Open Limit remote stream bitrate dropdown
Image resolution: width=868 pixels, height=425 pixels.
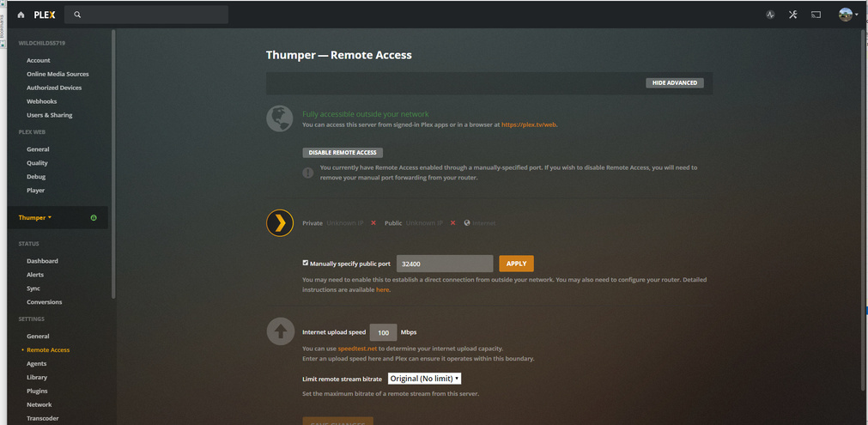[x=425, y=379]
